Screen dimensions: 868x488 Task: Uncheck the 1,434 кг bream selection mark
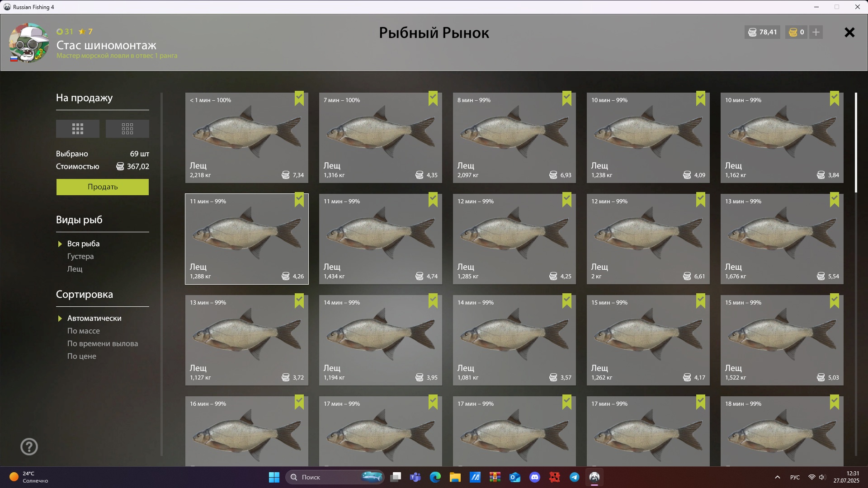pyautogui.click(x=433, y=200)
